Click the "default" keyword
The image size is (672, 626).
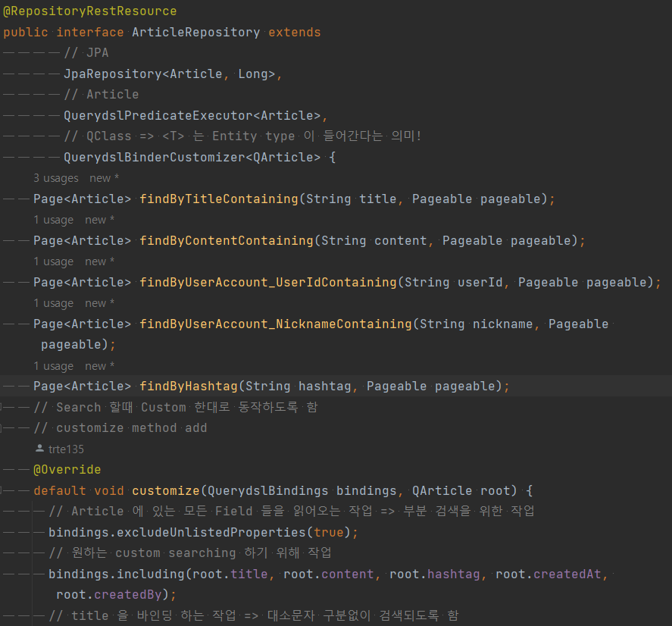click(x=60, y=490)
